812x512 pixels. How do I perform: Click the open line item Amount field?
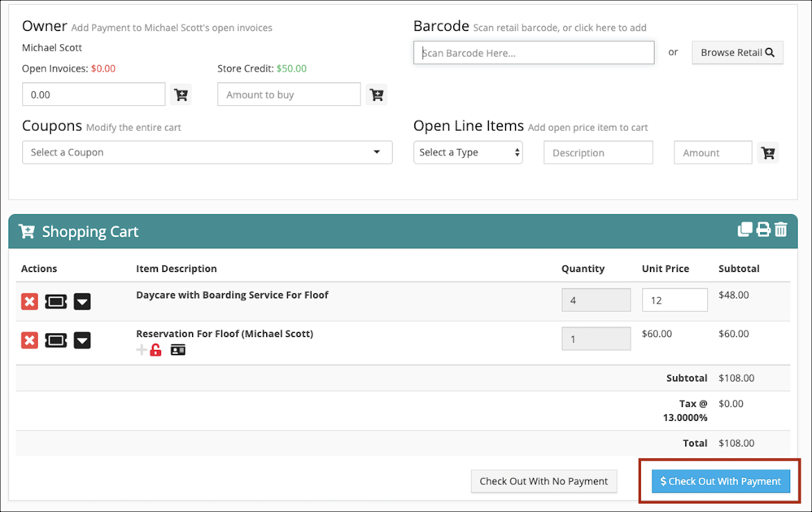pyautogui.click(x=713, y=153)
